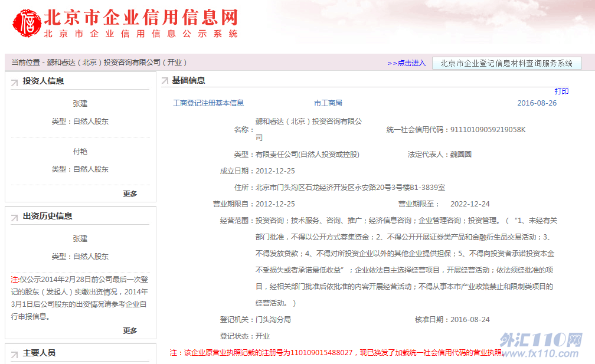Click the 市工商局 label
This screenshot has width=595, height=364.
coord(328,103)
